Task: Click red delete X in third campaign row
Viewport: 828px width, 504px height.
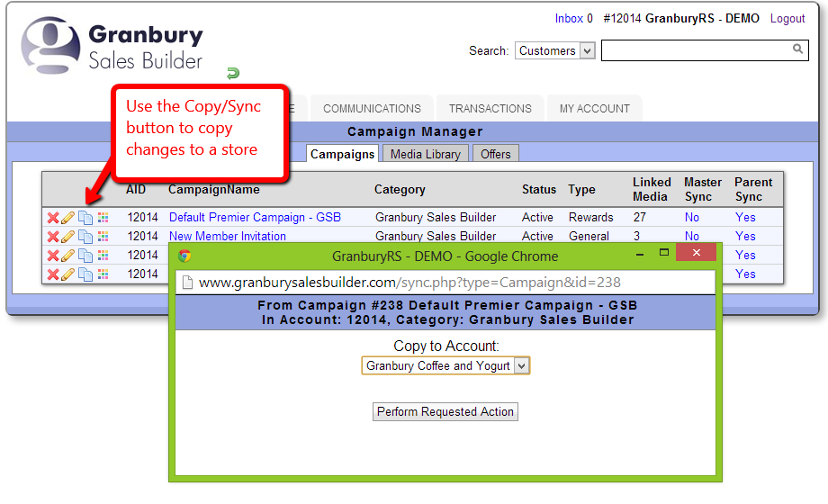Action: [53, 256]
